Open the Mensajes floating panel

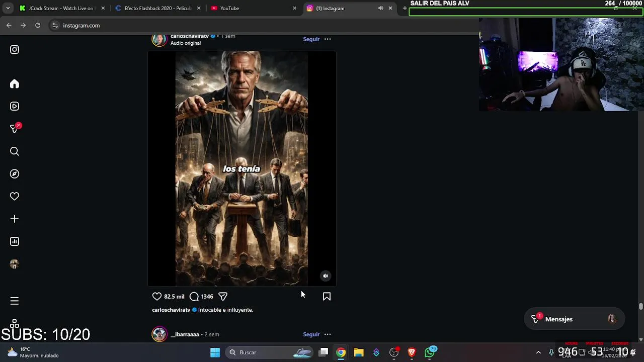coord(574,319)
